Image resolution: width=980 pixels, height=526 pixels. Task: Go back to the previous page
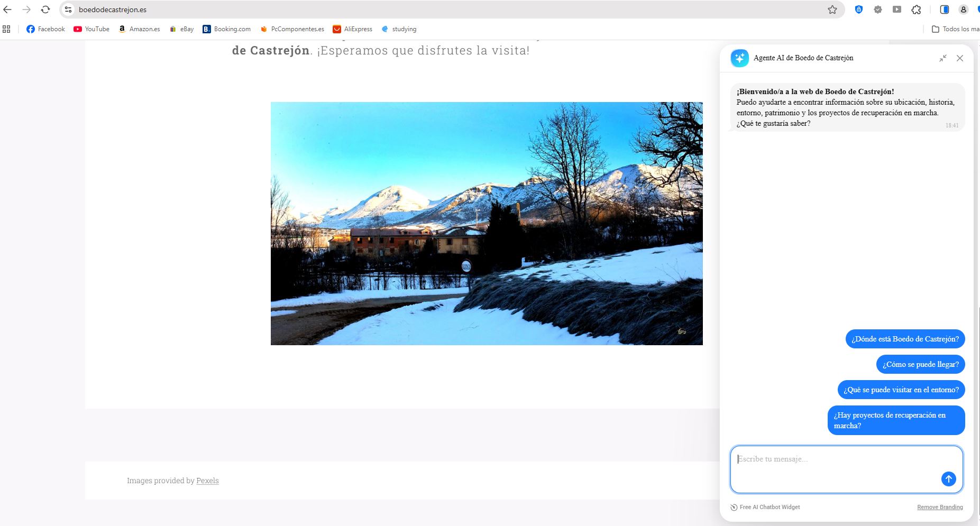[x=7, y=10]
